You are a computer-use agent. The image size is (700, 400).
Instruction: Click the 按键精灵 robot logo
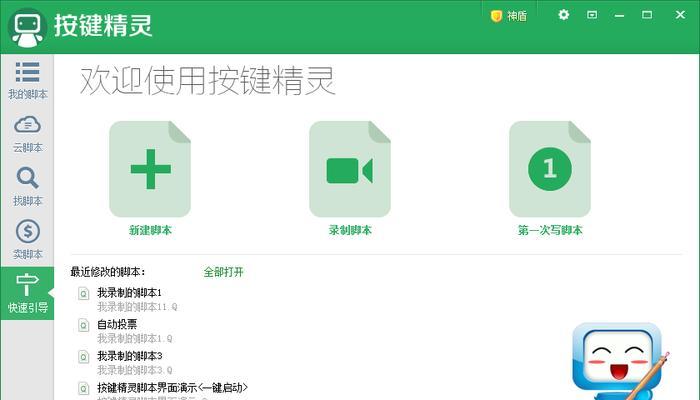[28, 28]
